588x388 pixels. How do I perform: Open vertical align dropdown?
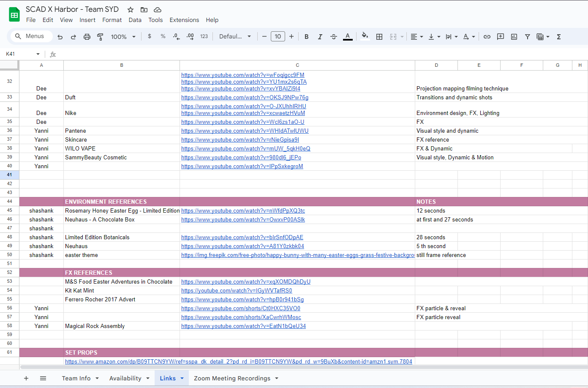[434, 37]
